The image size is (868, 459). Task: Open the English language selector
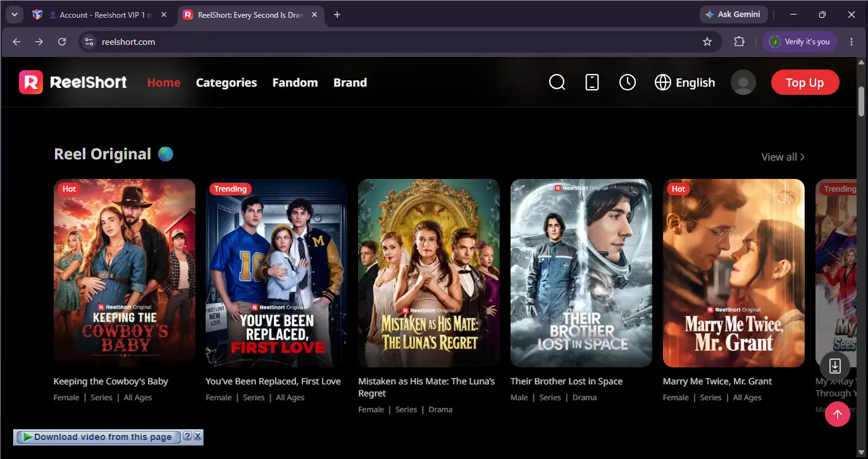coord(685,82)
